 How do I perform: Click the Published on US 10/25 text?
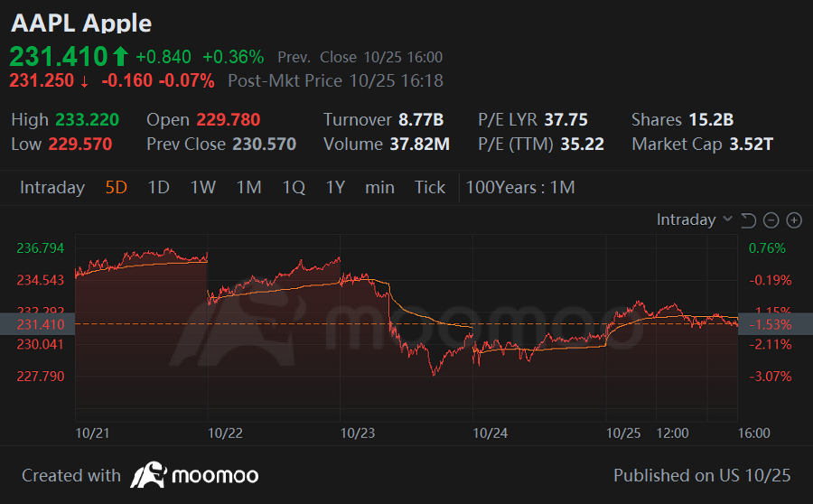click(702, 475)
